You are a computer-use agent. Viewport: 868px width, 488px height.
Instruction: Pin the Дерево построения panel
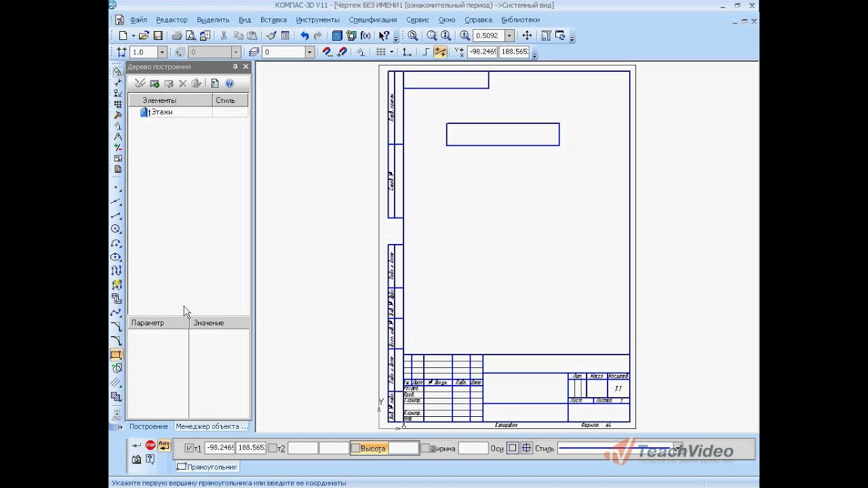(x=235, y=67)
